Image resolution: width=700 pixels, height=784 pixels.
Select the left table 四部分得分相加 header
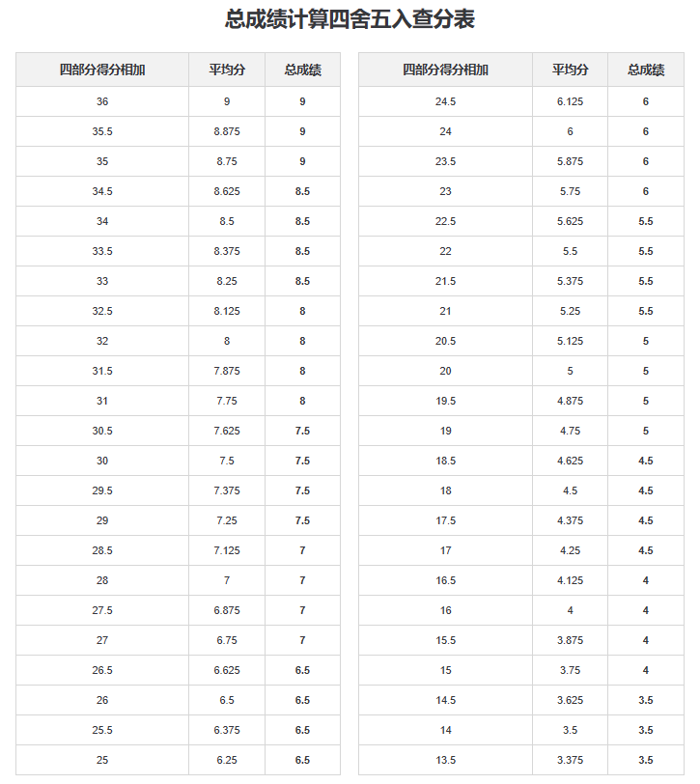pyautogui.click(x=102, y=70)
